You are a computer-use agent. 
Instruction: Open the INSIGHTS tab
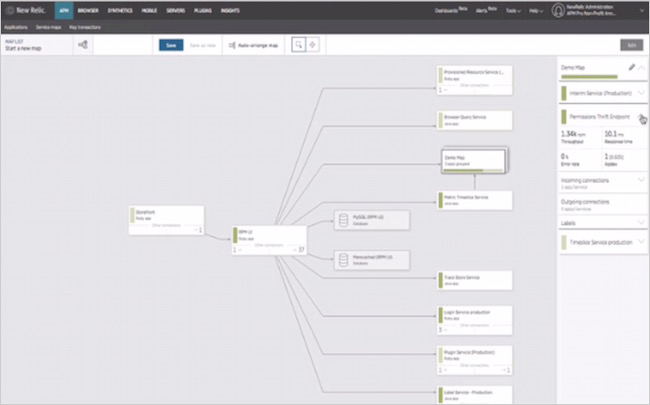(x=230, y=10)
